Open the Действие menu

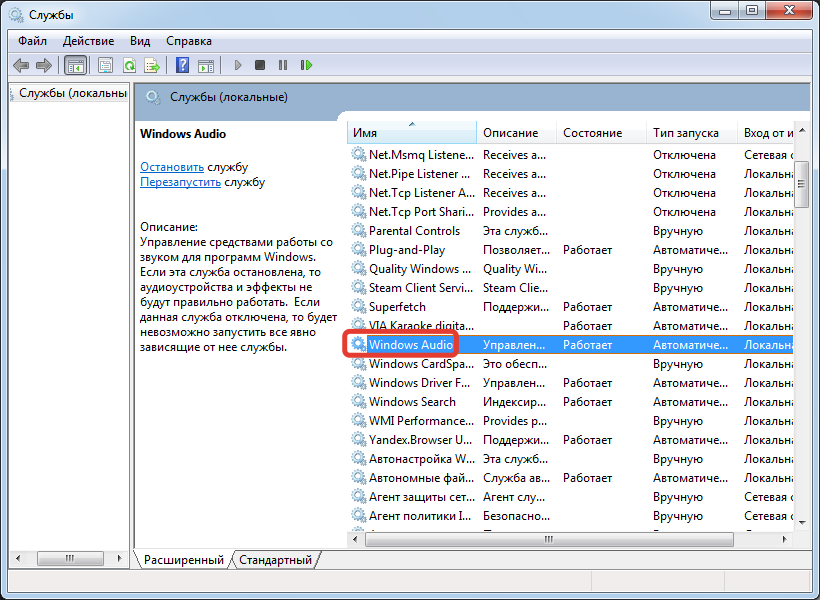(88, 41)
